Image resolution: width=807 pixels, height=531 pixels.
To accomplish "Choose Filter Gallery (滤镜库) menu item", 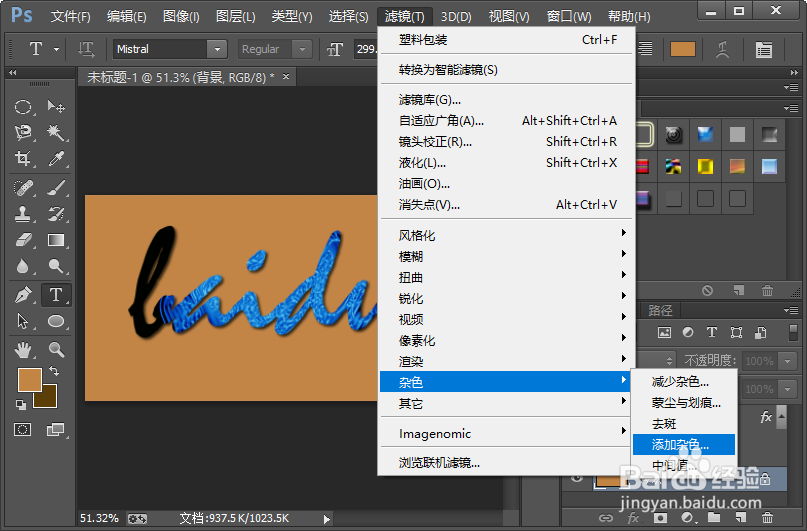I will [507, 99].
